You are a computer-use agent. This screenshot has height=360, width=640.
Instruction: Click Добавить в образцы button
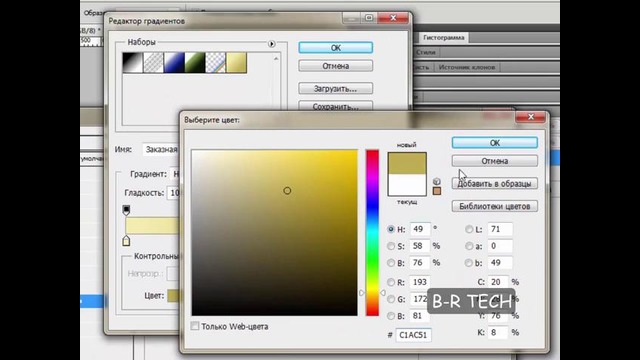pos(494,184)
